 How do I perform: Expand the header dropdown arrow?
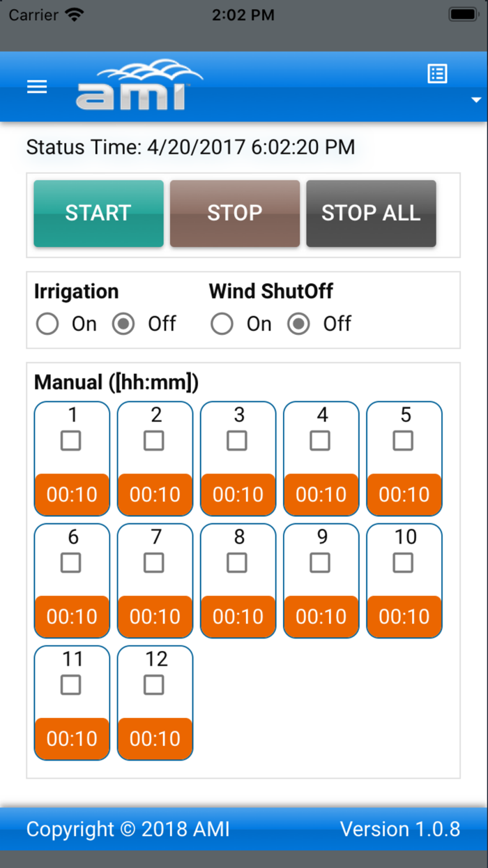coord(476,100)
